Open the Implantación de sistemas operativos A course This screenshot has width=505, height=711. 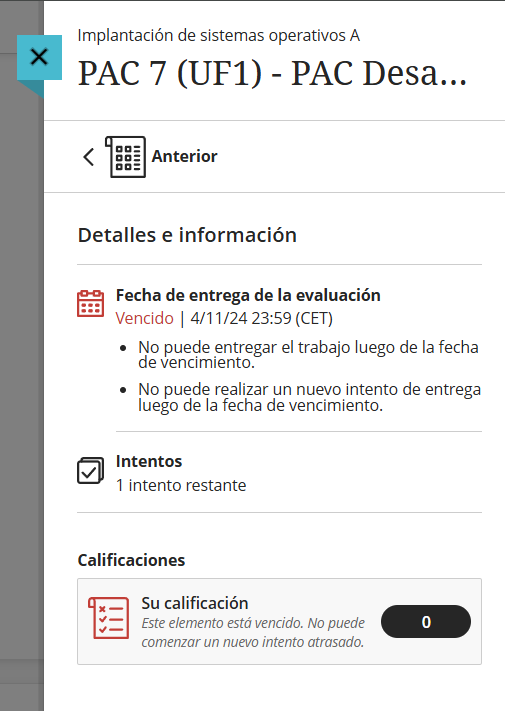click(219, 35)
